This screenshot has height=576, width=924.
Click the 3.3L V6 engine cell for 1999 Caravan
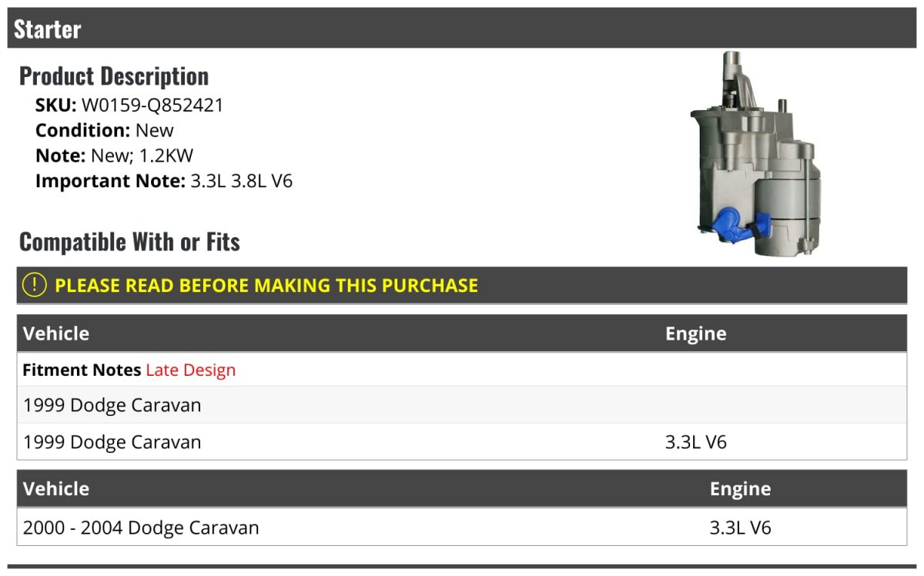click(695, 442)
